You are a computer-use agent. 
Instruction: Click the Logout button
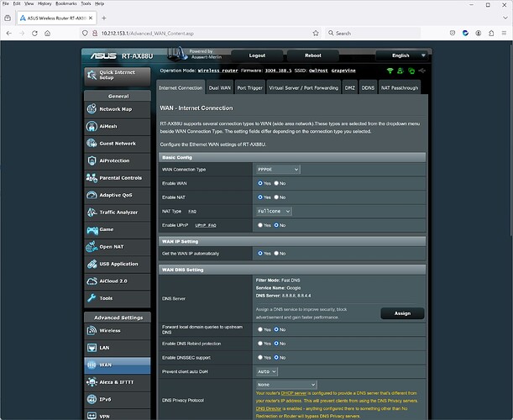(257, 55)
